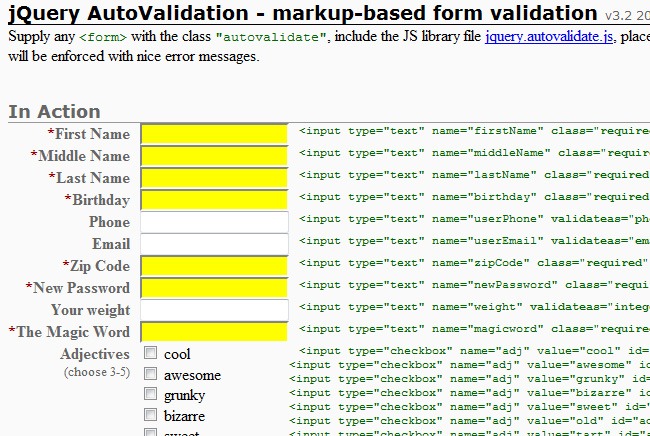Focus the New Password input field
The width and height of the screenshot is (650, 436).
(x=214, y=288)
